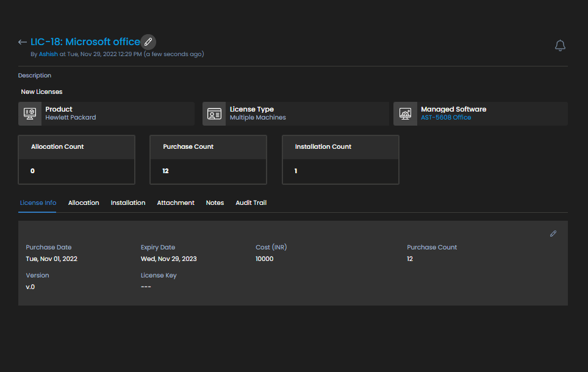Viewport: 588px width, 372px height.
Task: Open AST-5608 Office managed software link
Action: 446,117
